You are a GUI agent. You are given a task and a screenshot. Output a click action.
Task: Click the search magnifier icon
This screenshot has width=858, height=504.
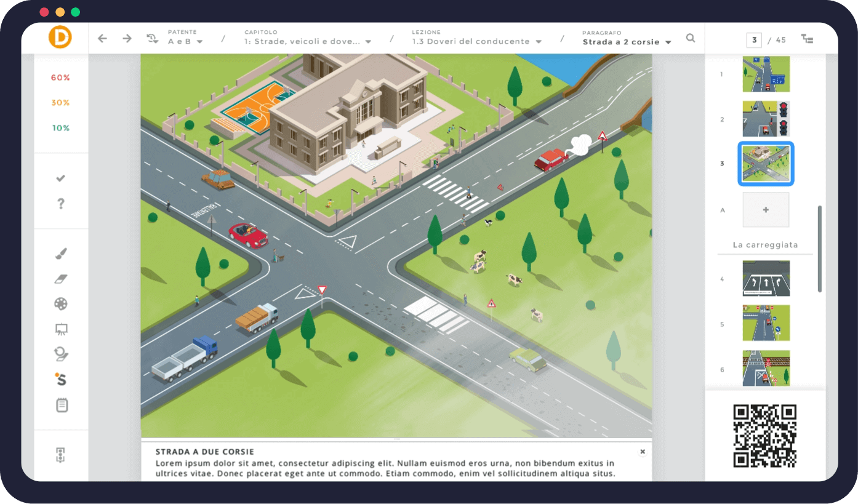point(691,38)
